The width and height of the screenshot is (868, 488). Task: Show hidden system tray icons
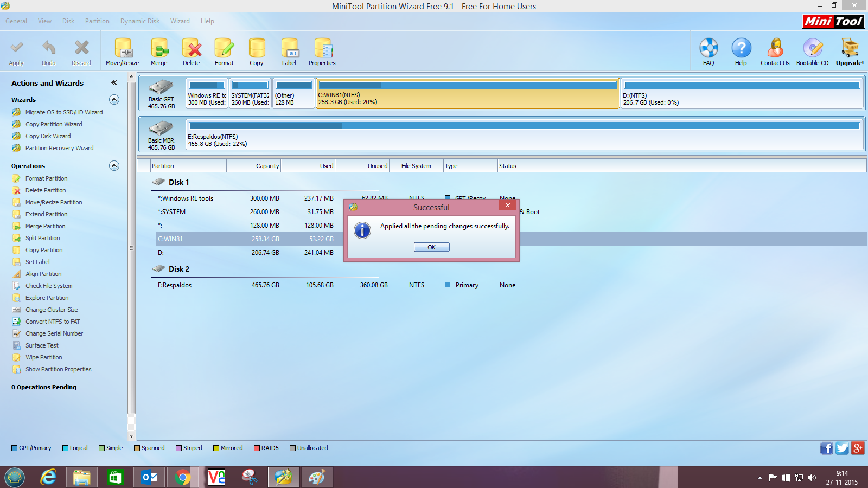(x=759, y=478)
